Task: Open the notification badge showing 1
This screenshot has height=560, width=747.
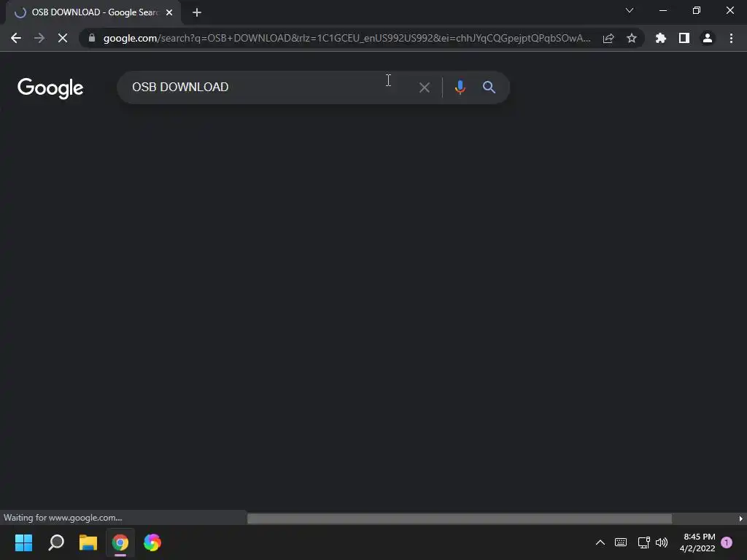Action: (x=727, y=542)
